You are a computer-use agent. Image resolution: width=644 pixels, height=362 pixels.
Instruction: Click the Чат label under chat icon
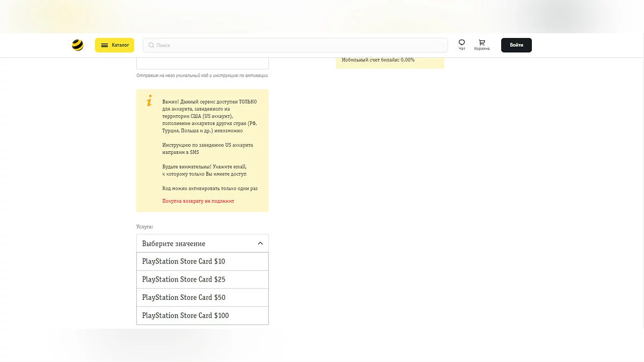[x=462, y=49]
